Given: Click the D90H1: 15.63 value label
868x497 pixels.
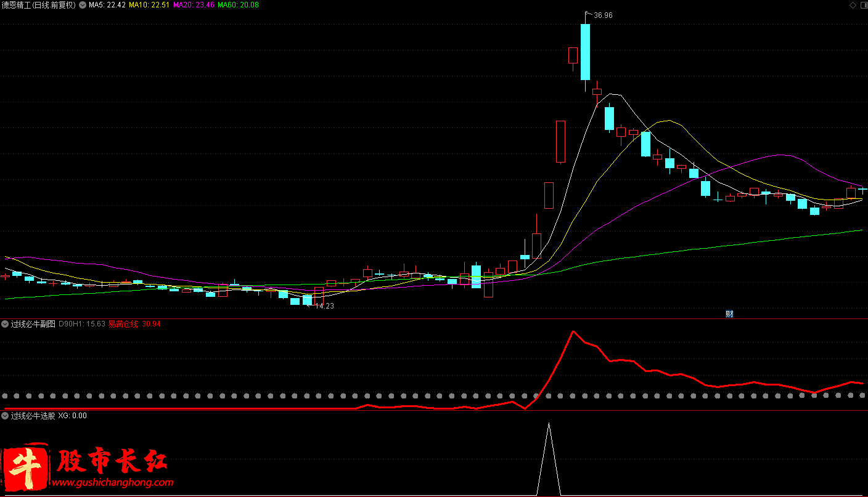Looking at the screenshot, I should [x=81, y=323].
